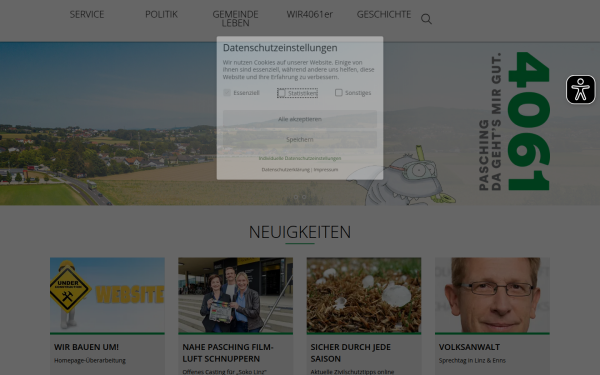This screenshot has height=375, width=600.
Task: Open the Volksanwalt portrait thumbnail
Action: pos(492,295)
